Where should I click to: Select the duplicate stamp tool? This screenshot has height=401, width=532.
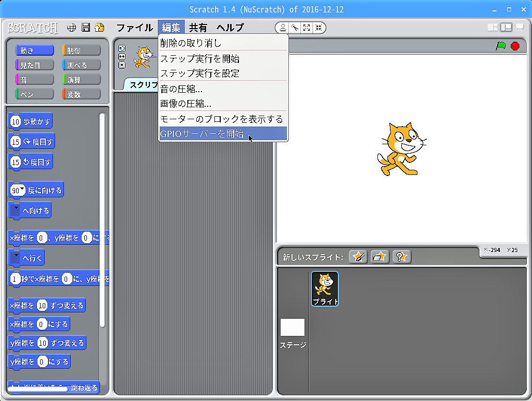pyautogui.click(x=283, y=28)
